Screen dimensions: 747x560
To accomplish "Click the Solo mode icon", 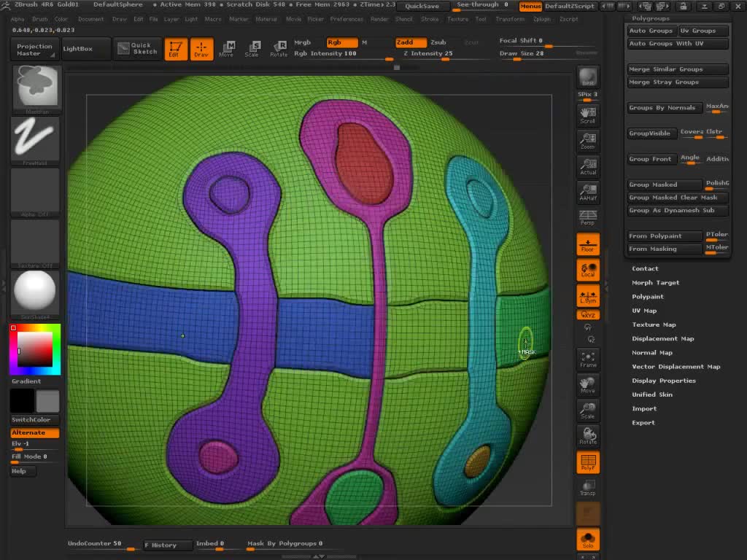I will [x=587, y=539].
